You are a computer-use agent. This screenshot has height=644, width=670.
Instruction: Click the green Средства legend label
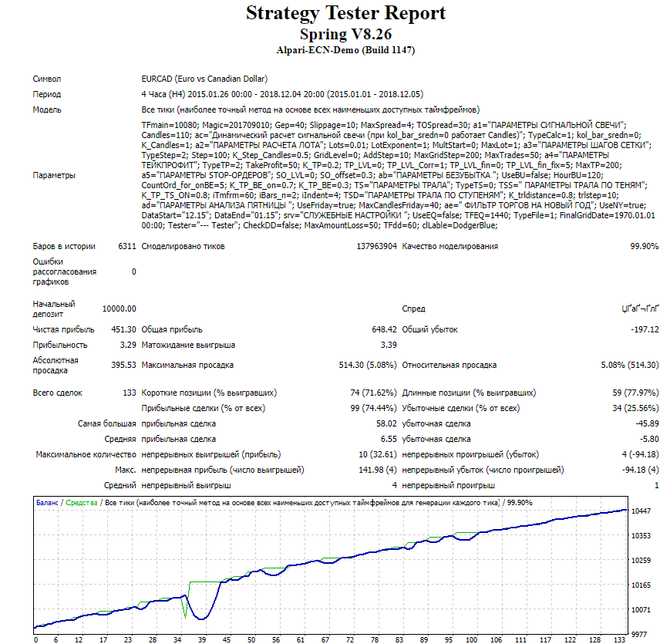pyautogui.click(x=81, y=503)
